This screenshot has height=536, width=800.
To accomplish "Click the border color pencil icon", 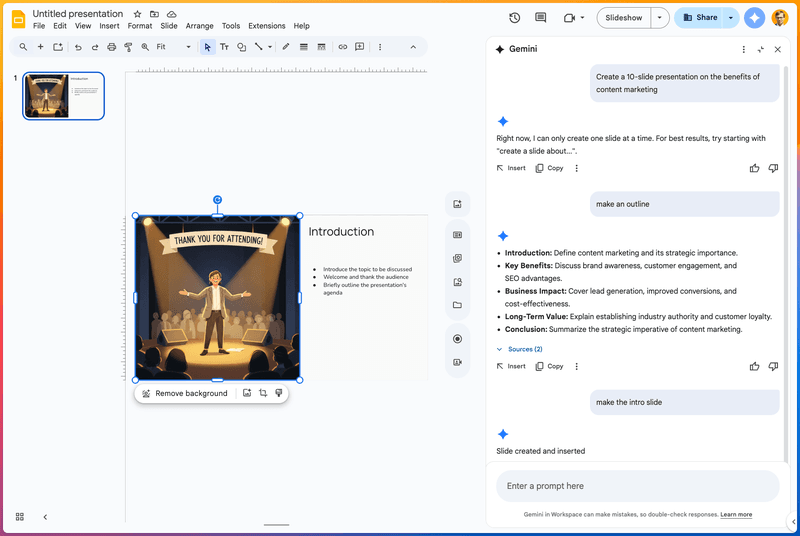I will pyautogui.click(x=286, y=47).
